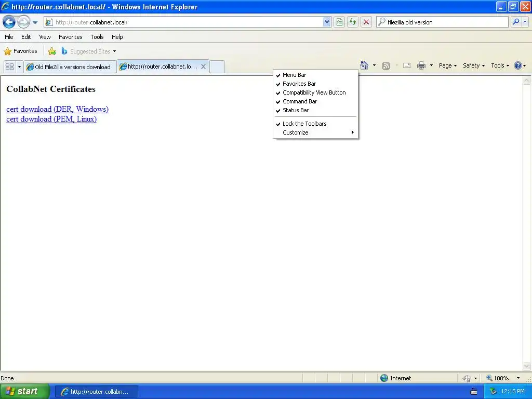Click the CollabNet Certificates heading

pyautogui.click(x=51, y=89)
